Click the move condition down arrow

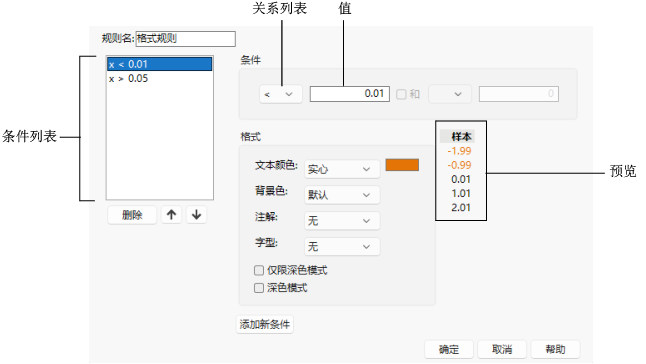pyautogui.click(x=197, y=215)
